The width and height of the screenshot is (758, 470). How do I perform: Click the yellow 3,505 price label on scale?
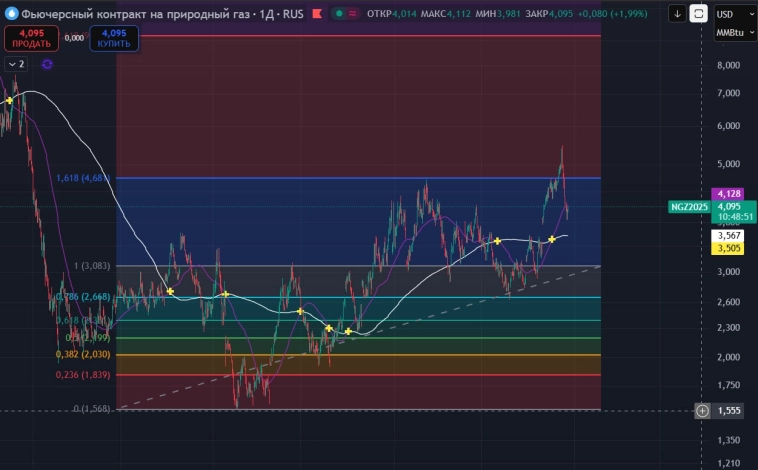click(x=728, y=248)
